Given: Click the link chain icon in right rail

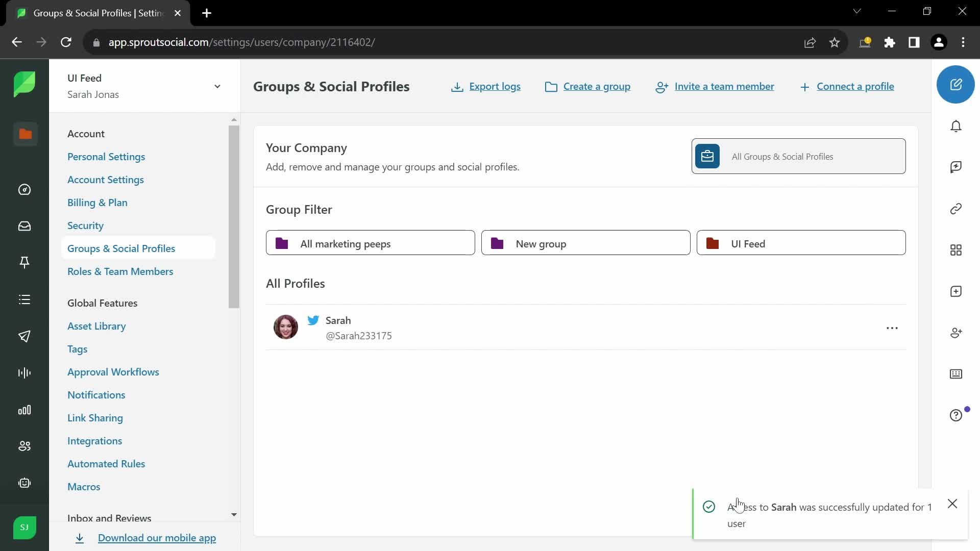Looking at the screenshot, I should coord(956,209).
